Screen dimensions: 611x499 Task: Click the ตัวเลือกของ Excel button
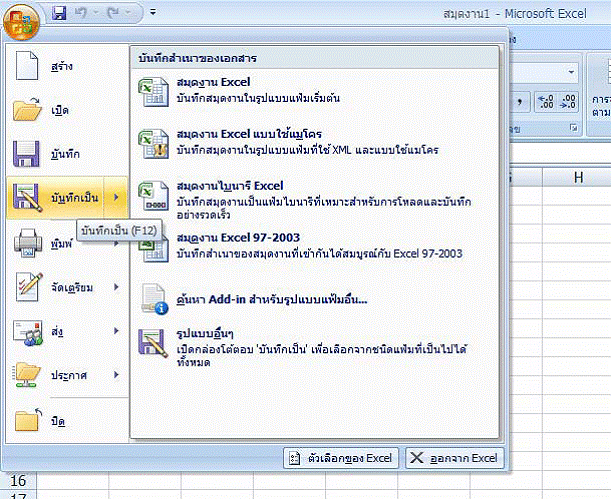[x=341, y=458]
